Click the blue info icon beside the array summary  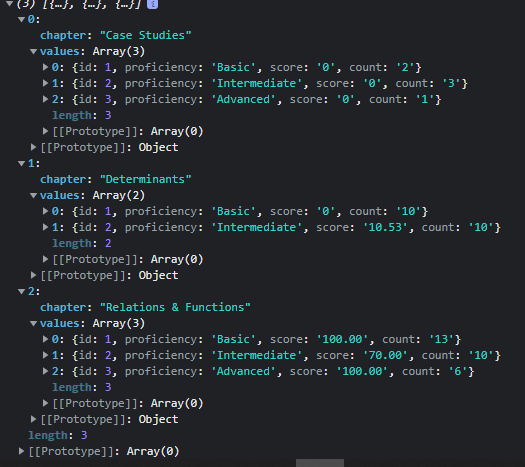click(x=152, y=4)
